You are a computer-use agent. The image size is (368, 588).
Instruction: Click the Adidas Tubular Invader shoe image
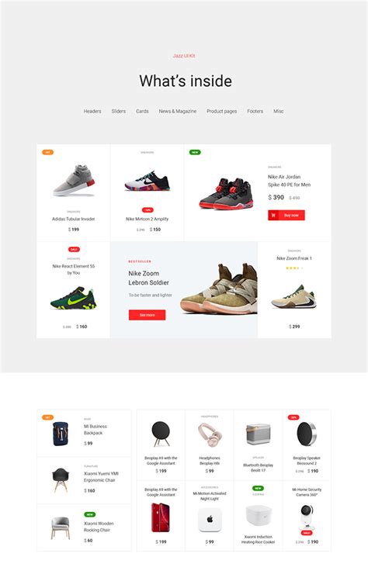74,181
